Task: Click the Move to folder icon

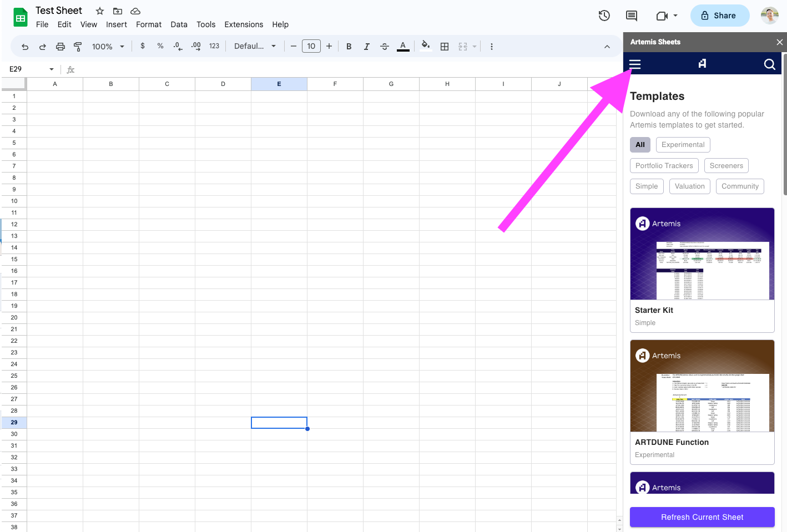Action: 118,11
